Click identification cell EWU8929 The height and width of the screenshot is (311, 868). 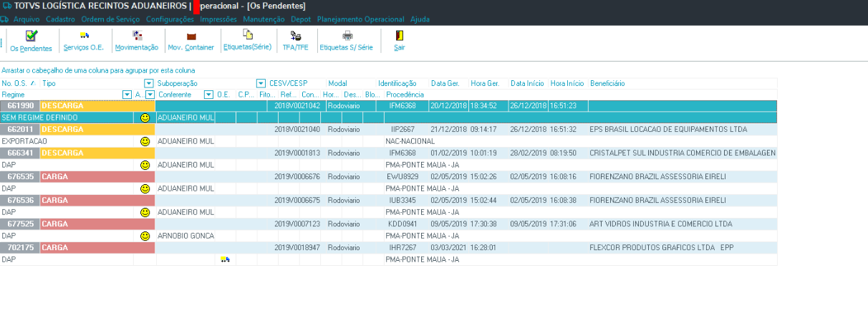(402, 177)
